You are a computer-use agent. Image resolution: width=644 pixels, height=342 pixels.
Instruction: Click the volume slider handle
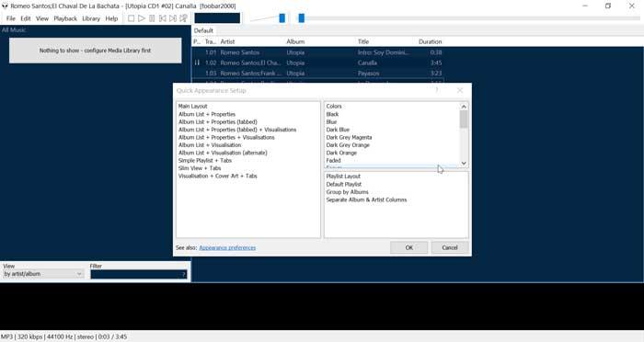pos(282,18)
